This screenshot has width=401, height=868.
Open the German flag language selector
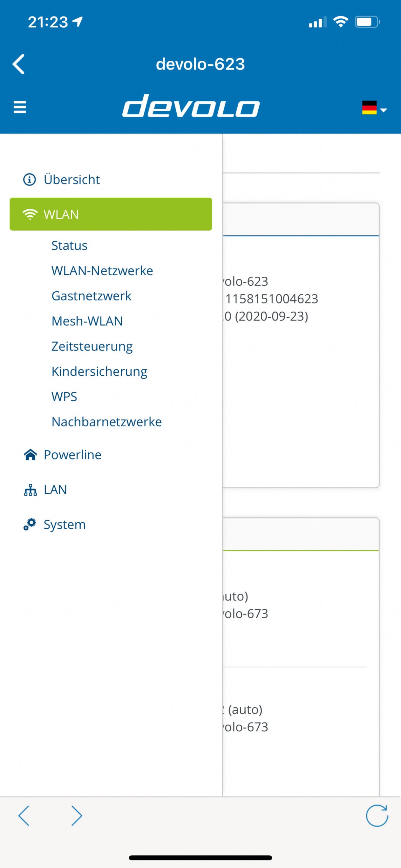tap(374, 108)
